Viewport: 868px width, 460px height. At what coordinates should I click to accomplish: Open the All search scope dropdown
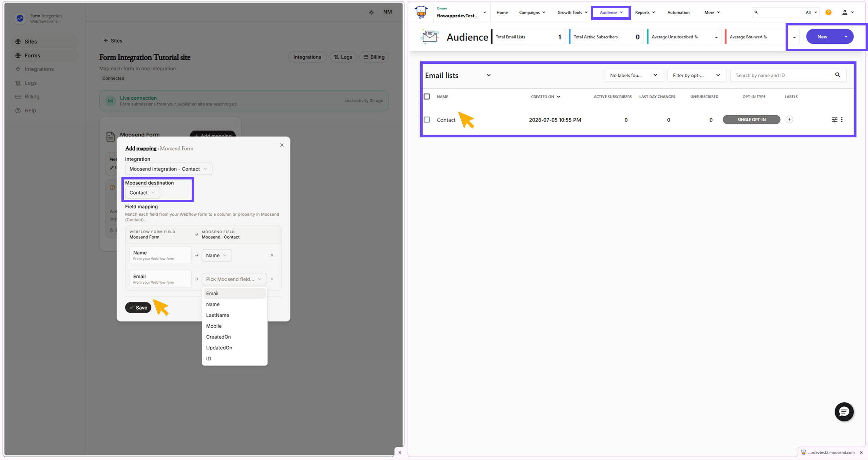tap(811, 13)
